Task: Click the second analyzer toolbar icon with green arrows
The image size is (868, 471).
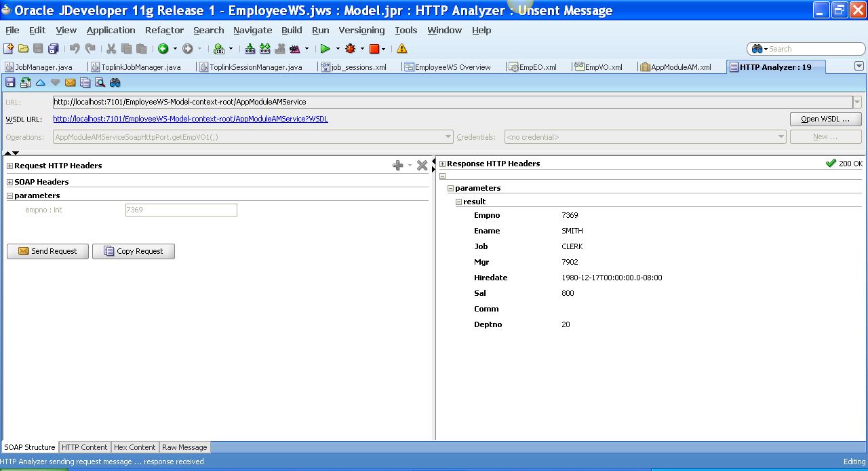Action: pos(26,83)
